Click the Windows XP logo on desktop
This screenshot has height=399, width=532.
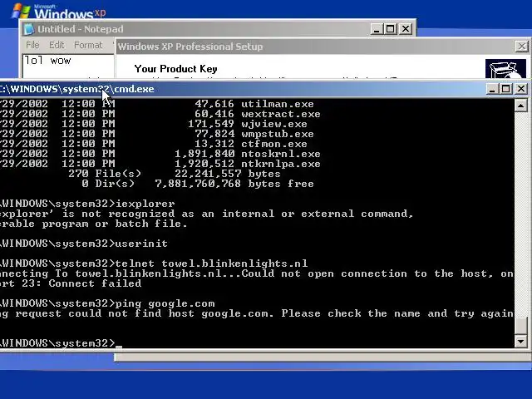(x=59, y=11)
